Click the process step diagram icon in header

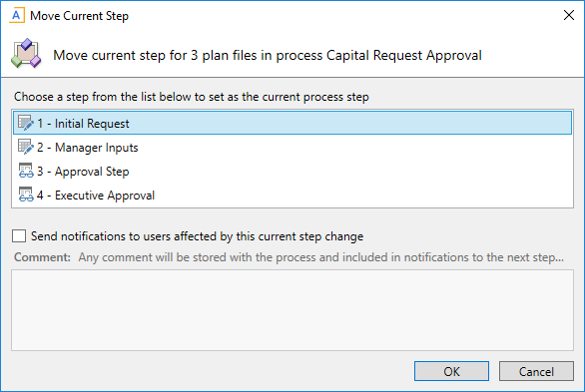(26, 53)
